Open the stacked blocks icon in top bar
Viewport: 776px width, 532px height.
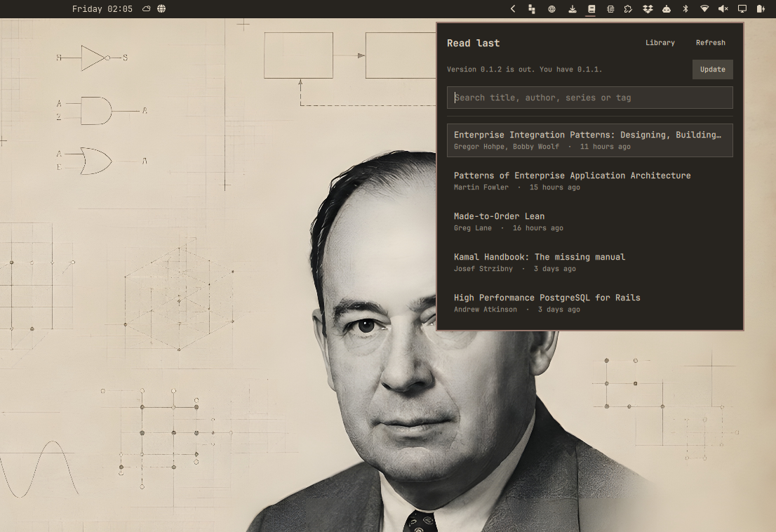[x=532, y=9]
